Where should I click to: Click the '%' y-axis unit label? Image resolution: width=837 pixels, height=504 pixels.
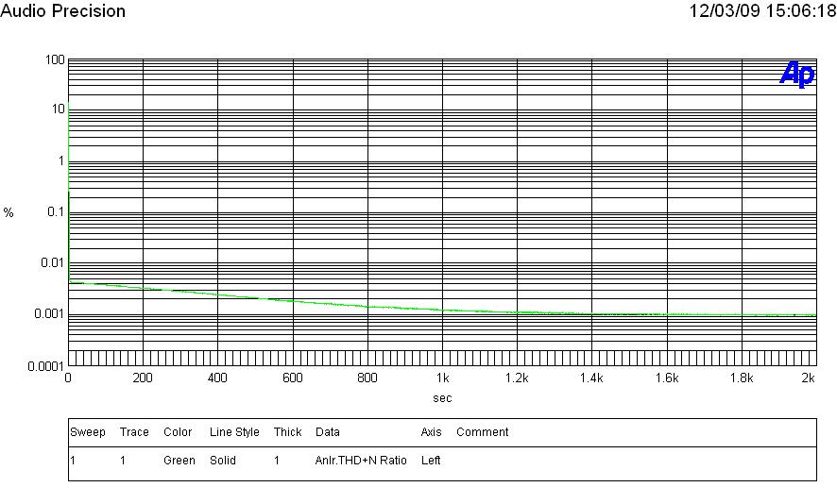pyautogui.click(x=9, y=212)
